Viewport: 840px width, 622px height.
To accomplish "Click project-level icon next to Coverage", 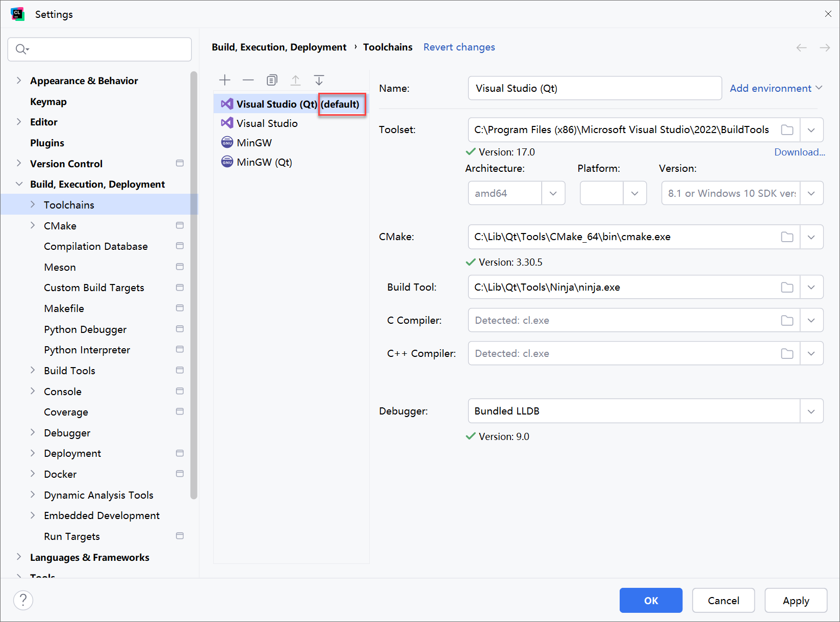I will point(180,411).
